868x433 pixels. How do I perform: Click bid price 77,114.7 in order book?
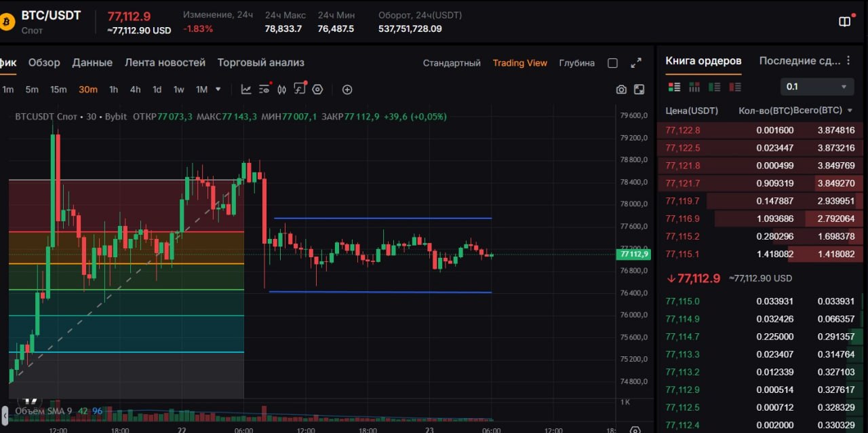click(x=683, y=337)
